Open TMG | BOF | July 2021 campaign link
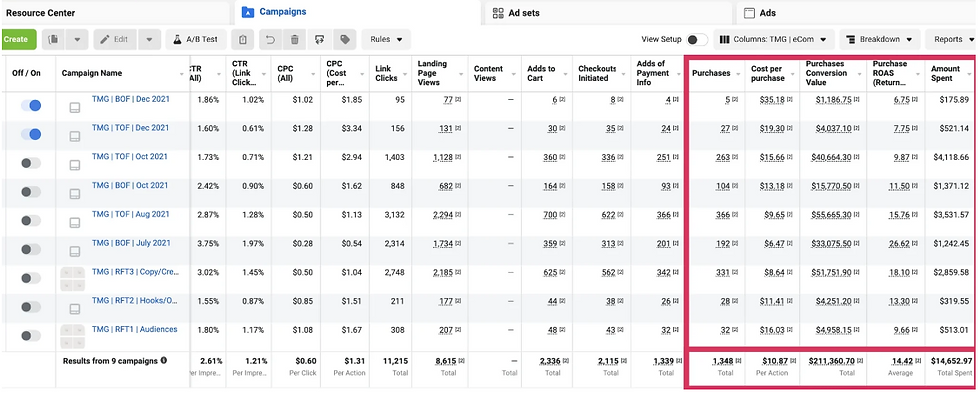980x393 pixels. pyautogui.click(x=131, y=243)
